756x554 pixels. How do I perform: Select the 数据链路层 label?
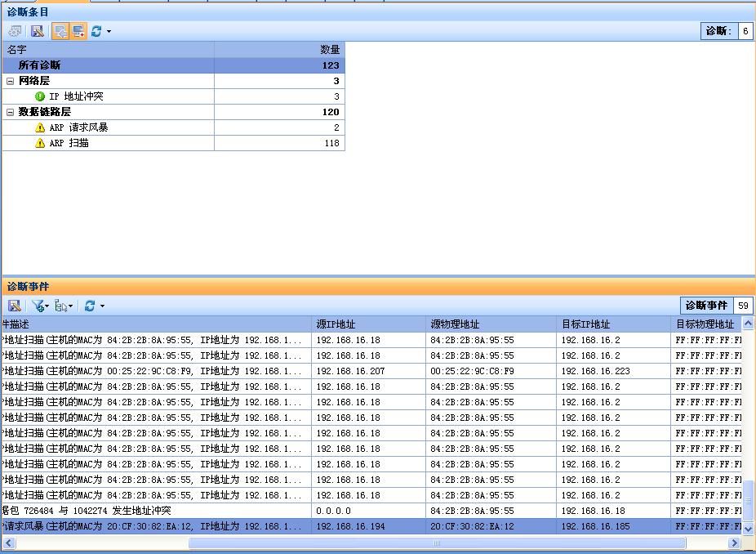(x=44, y=112)
